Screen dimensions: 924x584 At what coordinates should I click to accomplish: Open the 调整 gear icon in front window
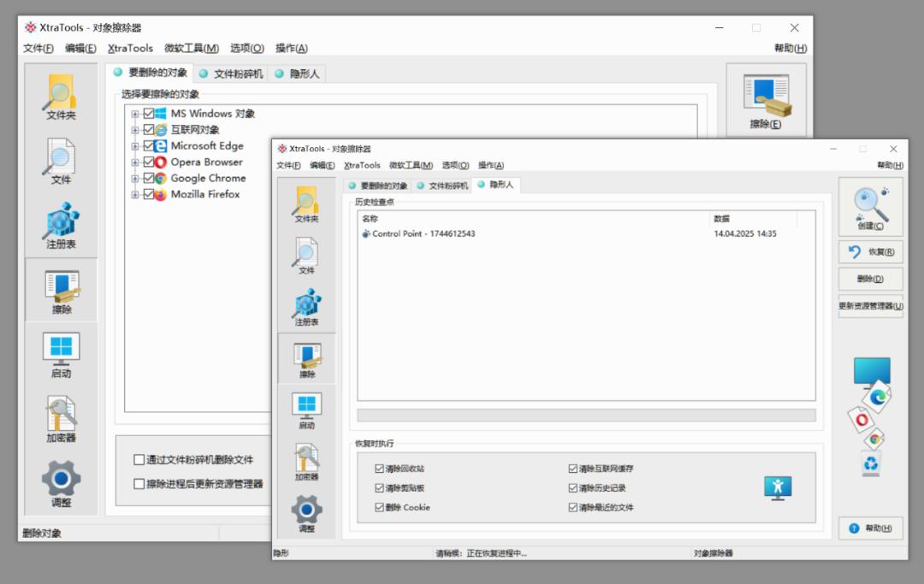coord(306,514)
